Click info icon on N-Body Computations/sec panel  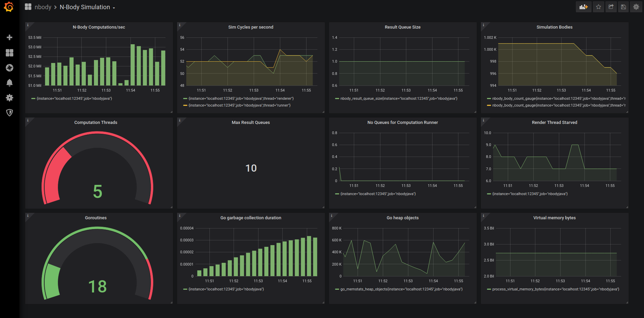(28, 25)
